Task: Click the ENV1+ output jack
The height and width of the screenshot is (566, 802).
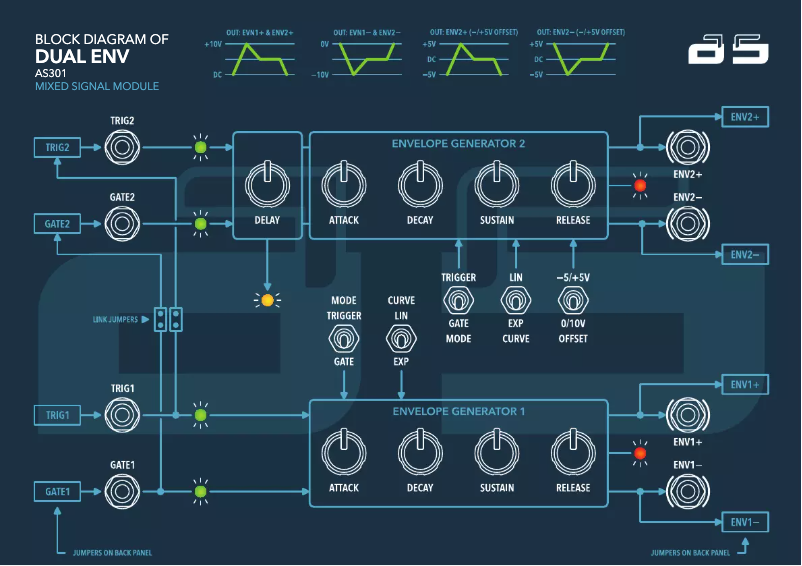Action: (x=685, y=414)
